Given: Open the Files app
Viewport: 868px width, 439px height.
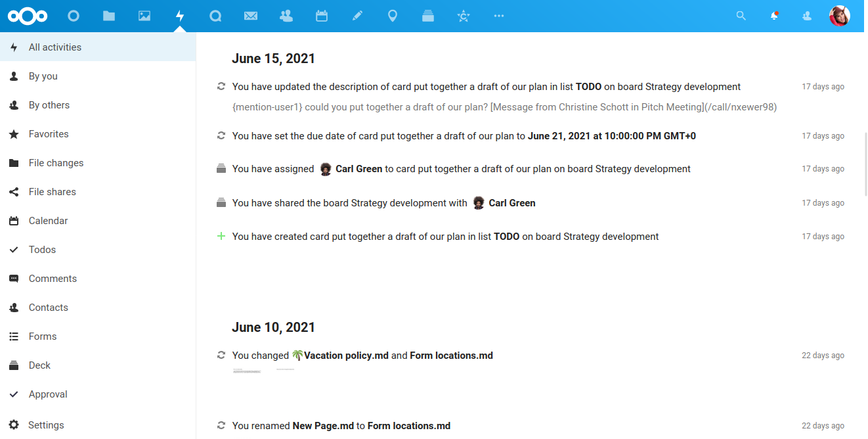Looking at the screenshot, I should (x=109, y=15).
